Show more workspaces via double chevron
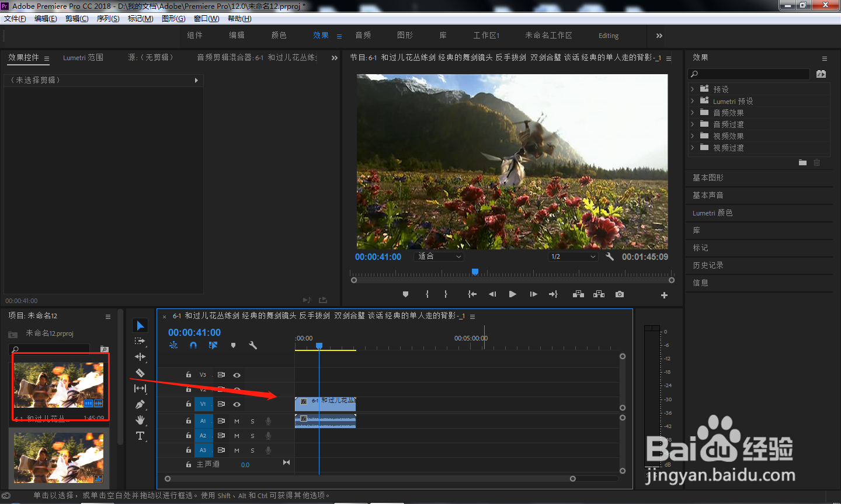The width and height of the screenshot is (841, 504). coord(659,36)
